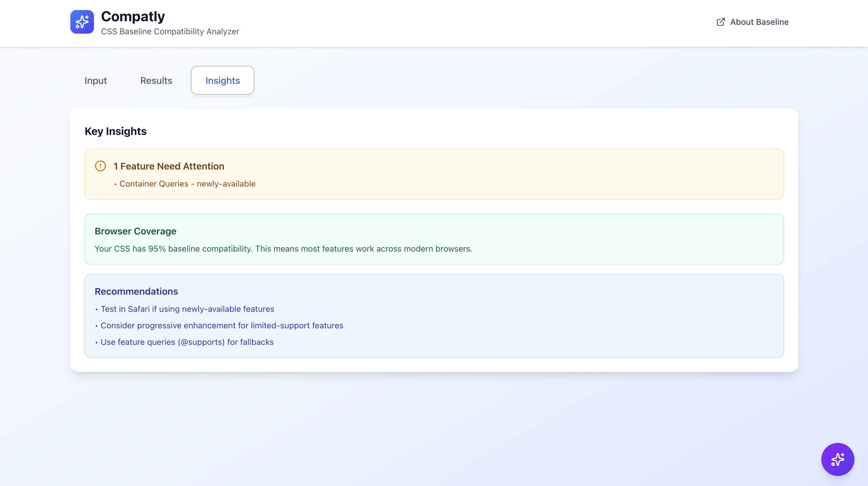Select the Container Queries newly-available item
This screenshot has width=868, height=486.
pyautogui.click(x=187, y=184)
